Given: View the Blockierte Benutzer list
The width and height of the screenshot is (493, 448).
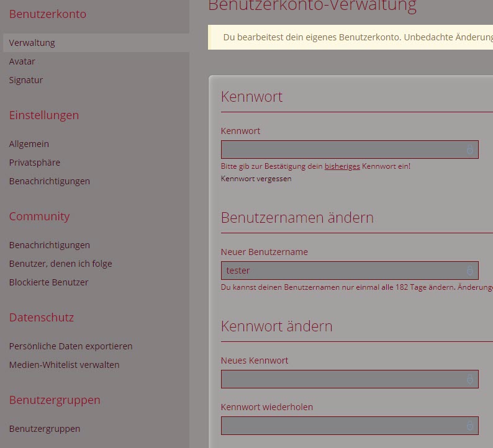Looking at the screenshot, I should [49, 282].
